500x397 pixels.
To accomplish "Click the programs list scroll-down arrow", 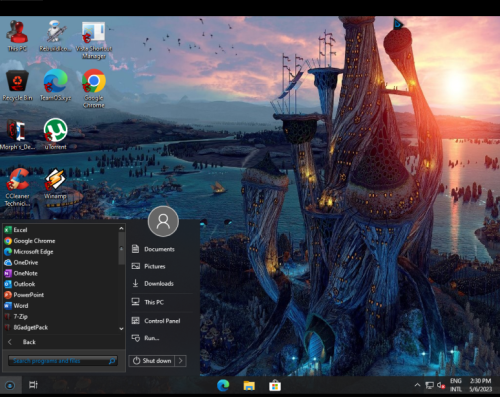I will coord(121,329).
